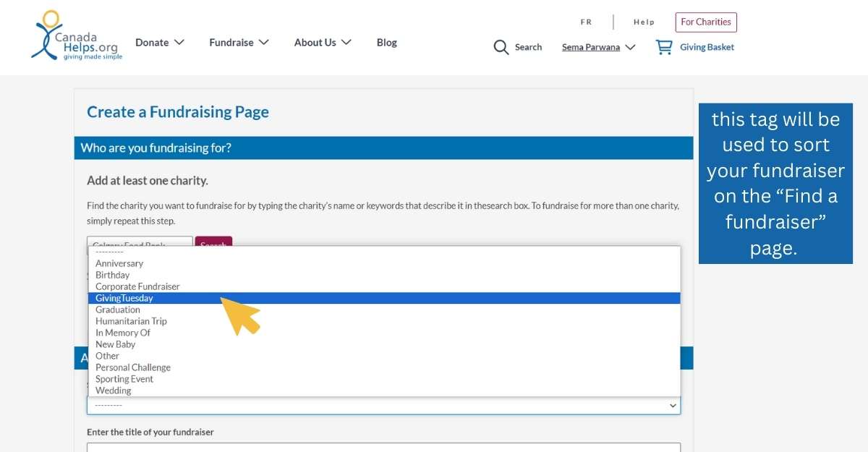This screenshot has height=452, width=868.
Task: Choose the Anniversary option
Action: 119,263
